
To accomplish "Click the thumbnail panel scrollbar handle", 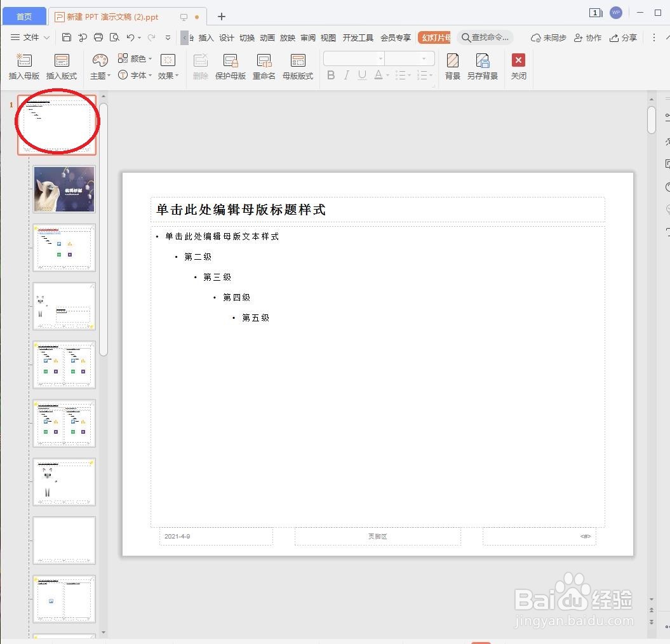I will pos(104,229).
